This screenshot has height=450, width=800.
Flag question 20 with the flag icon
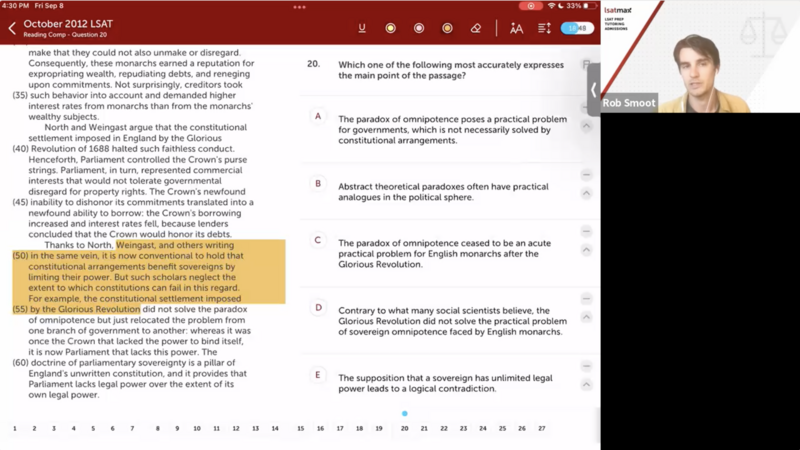pos(586,64)
